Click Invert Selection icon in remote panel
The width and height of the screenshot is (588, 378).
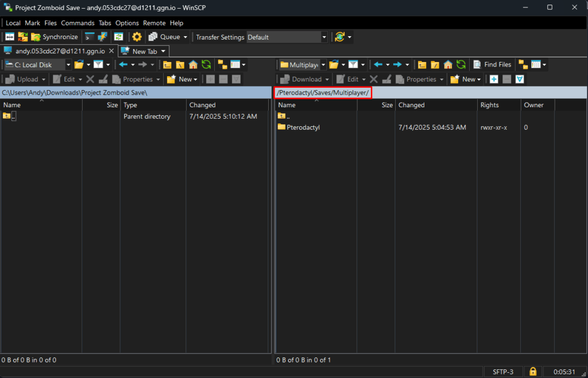click(x=519, y=79)
